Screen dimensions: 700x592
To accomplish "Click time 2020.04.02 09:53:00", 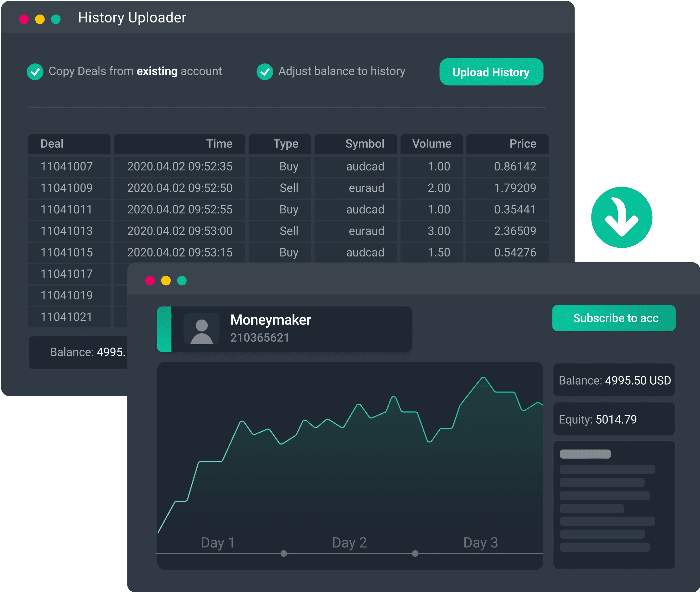I will pos(179,231).
